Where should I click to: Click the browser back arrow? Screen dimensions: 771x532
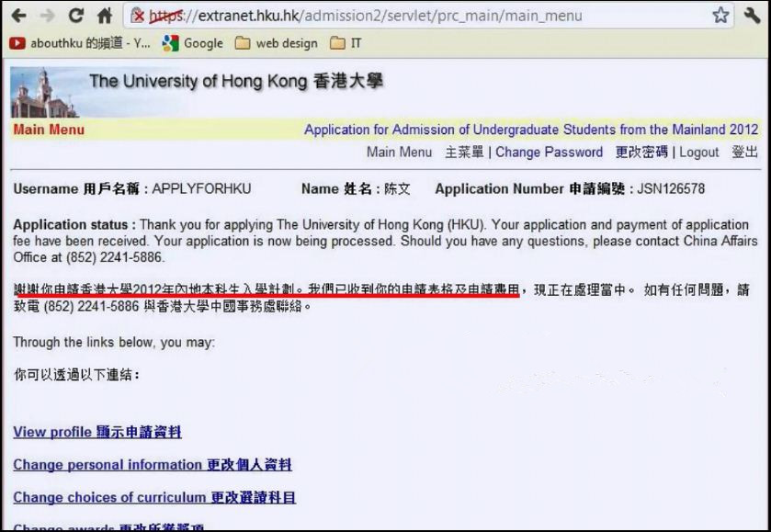click(x=17, y=16)
